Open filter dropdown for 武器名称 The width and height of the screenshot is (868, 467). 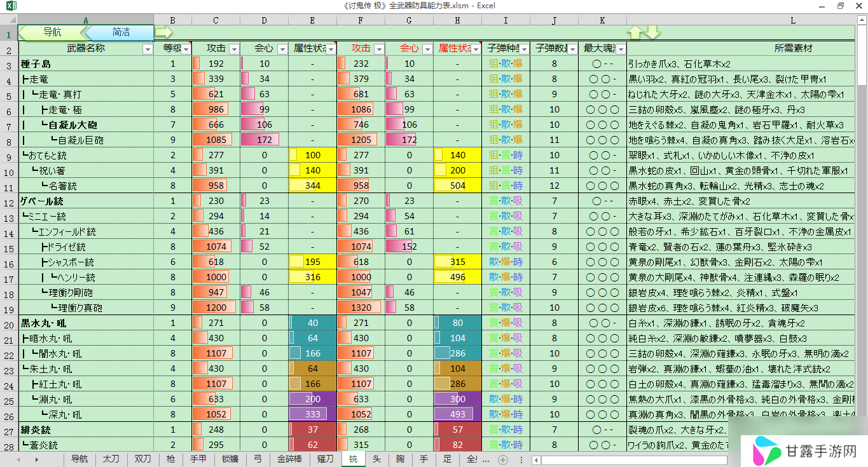click(x=148, y=49)
